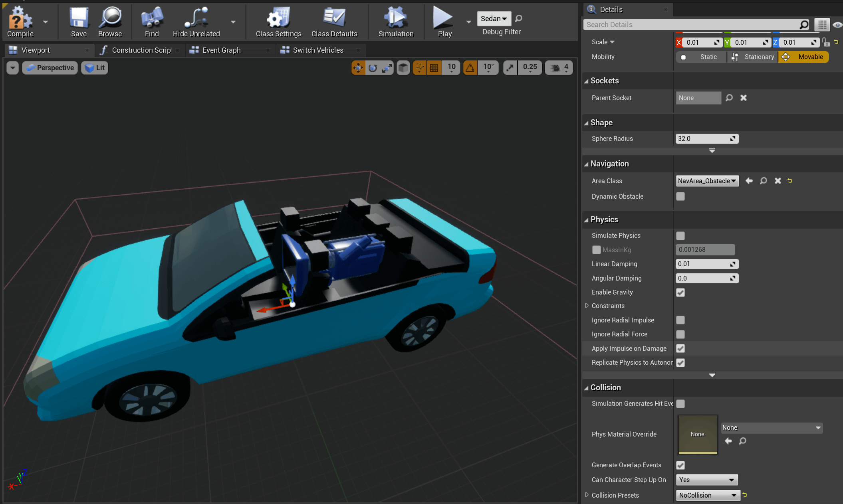Toggle scale snapping icon in viewport
Viewport: 843px width, 504px height.
pyautogui.click(x=510, y=68)
